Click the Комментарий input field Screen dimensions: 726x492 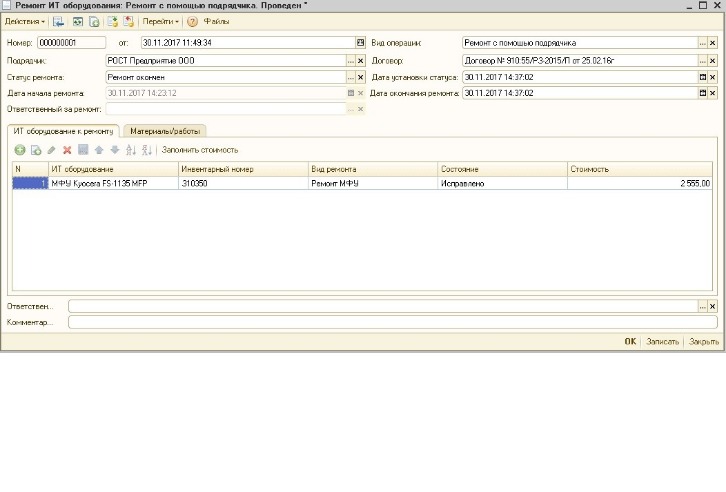pos(393,322)
